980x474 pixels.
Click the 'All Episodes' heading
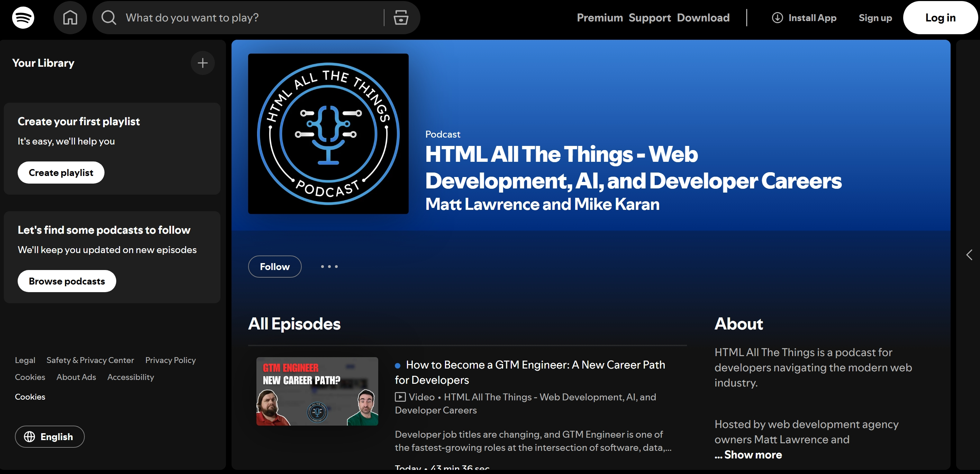[294, 324]
